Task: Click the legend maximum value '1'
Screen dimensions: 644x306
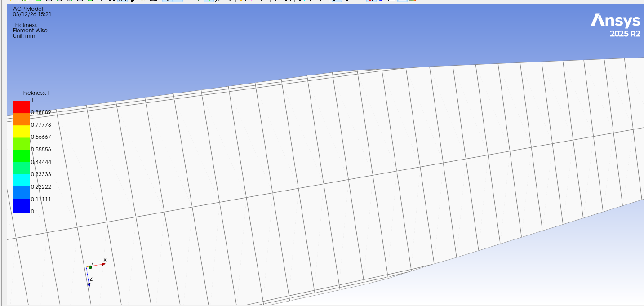Action: pos(32,100)
